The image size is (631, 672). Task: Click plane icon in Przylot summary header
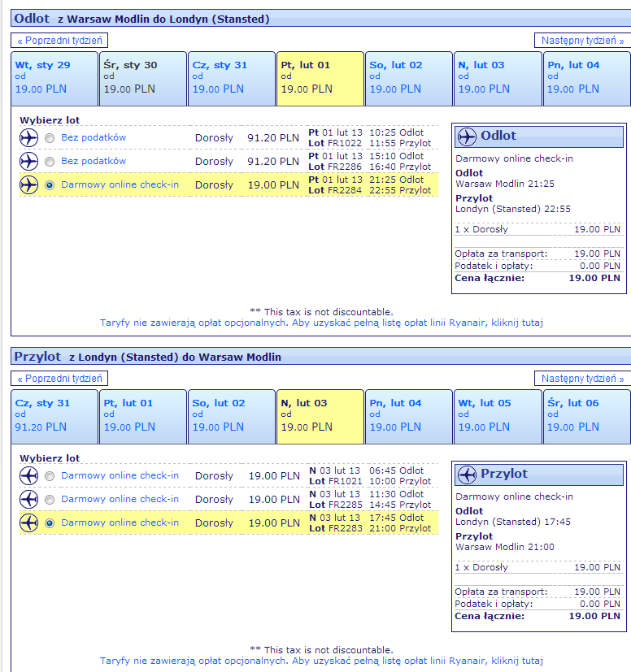pyautogui.click(x=467, y=475)
